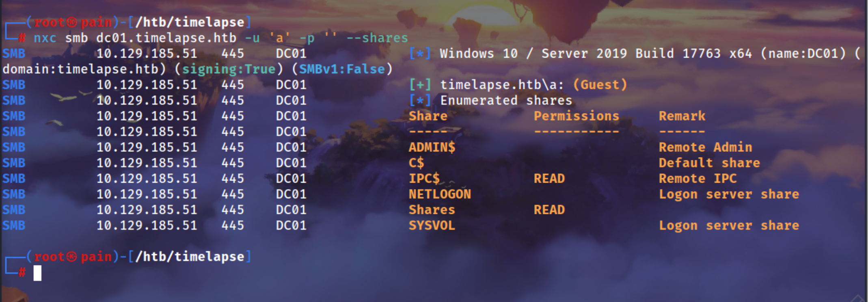Click the [*] marker beside Enumerated shares
The width and height of the screenshot is (868, 302).
click(x=420, y=100)
